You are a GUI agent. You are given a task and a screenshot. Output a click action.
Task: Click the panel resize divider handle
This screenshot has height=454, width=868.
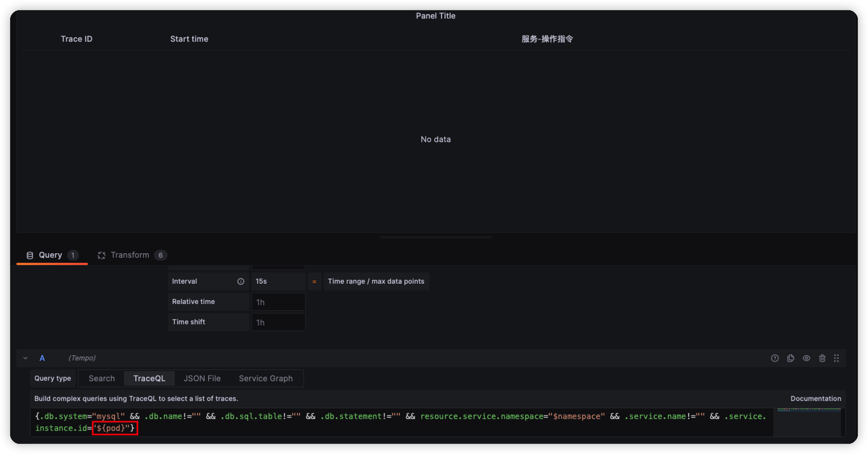pyautogui.click(x=435, y=237)
